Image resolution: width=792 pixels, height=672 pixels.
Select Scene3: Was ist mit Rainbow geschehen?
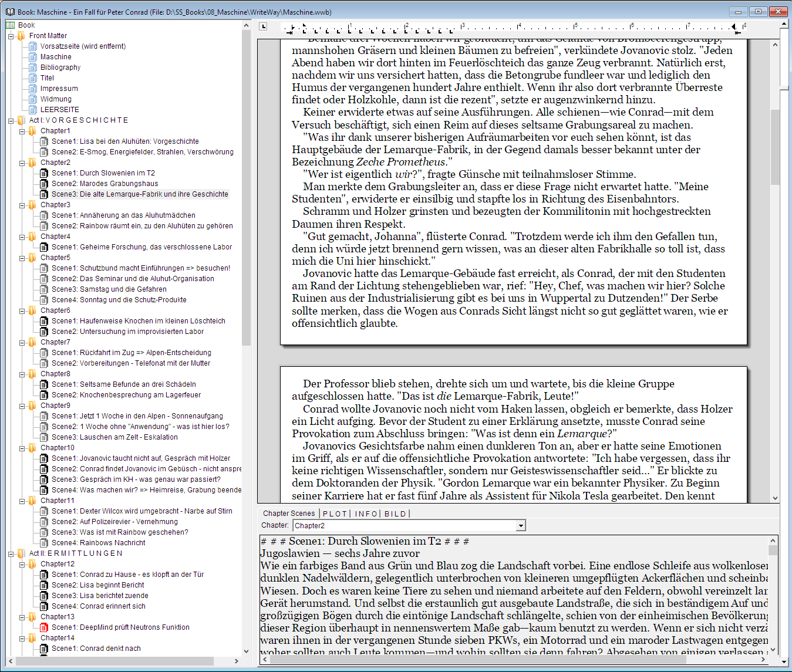pyautogui.click(x=120, y=532)
